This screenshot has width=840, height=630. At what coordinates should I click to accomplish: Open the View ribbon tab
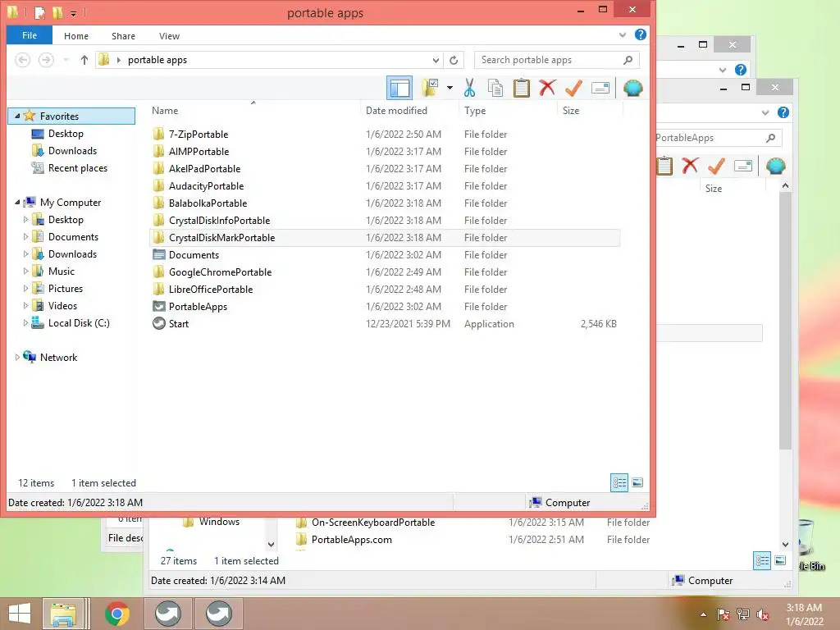tap(169, 36)
